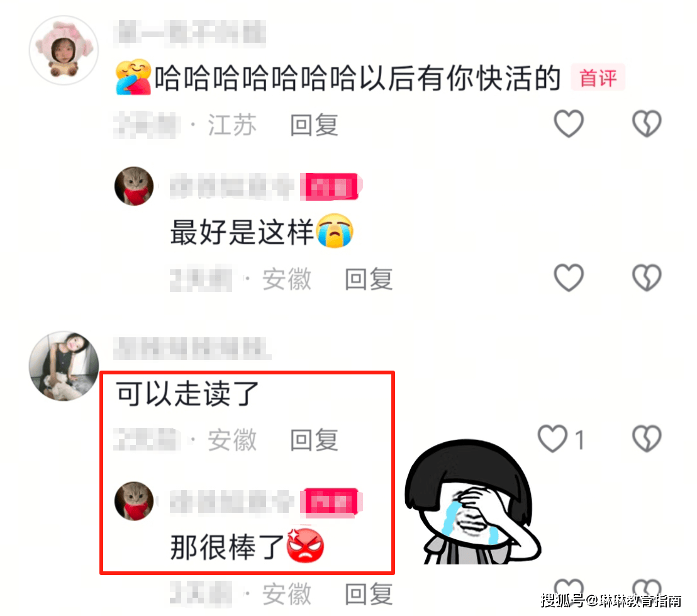Open cat avatar beside 最好是这样 reply
Image resolution: width=697 pixels, height=616 pixels.
tap(134, 186)
